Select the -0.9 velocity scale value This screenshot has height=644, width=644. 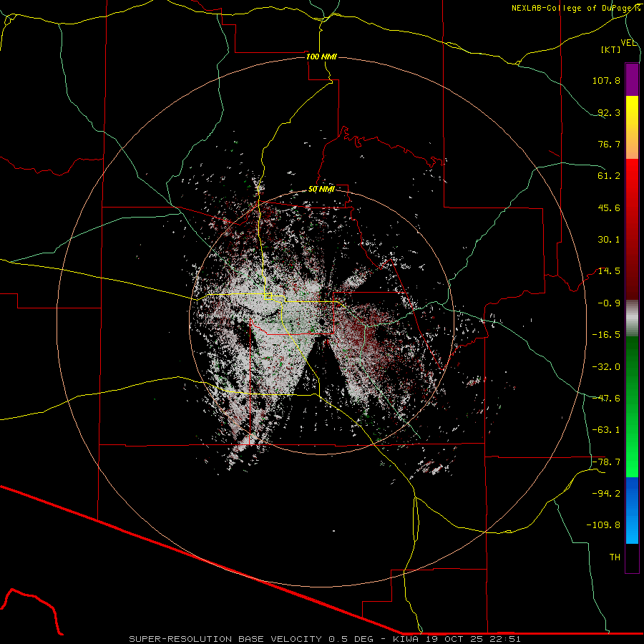click(609, 303)
